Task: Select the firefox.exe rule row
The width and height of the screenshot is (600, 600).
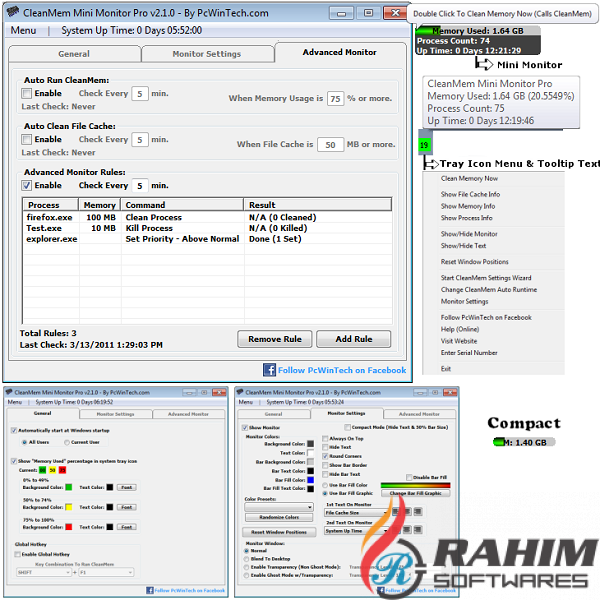Action: click(207, 217)
